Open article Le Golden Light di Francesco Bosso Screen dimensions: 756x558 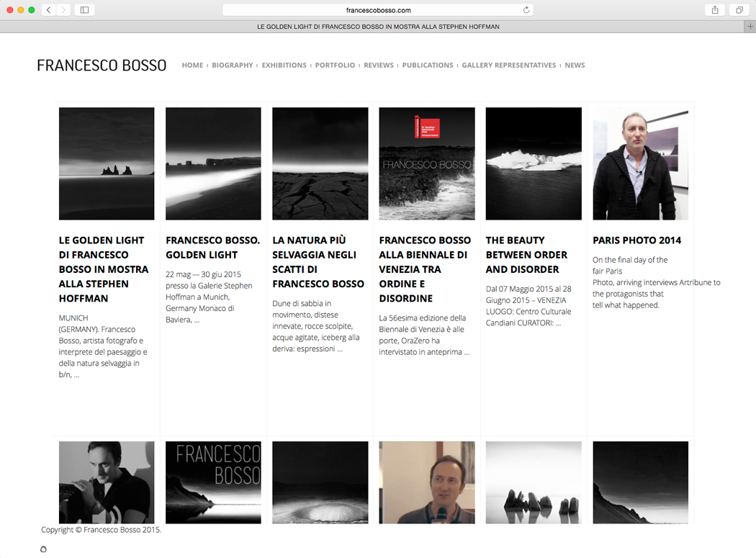[x=104, y=269]
